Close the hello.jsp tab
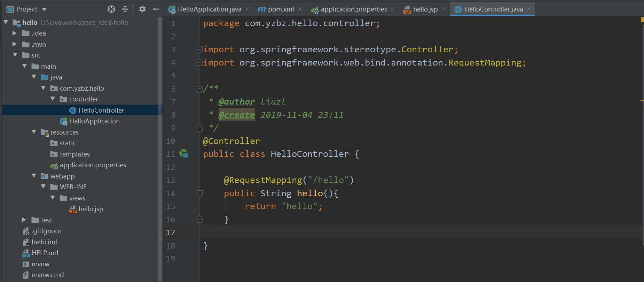 coord(443,9)
